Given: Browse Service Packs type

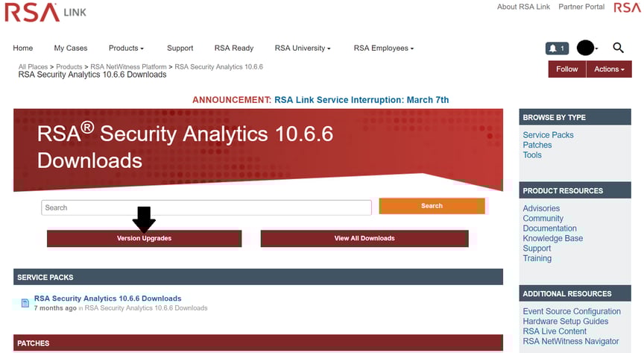Looking at the screenshot, I should [548, 135].
